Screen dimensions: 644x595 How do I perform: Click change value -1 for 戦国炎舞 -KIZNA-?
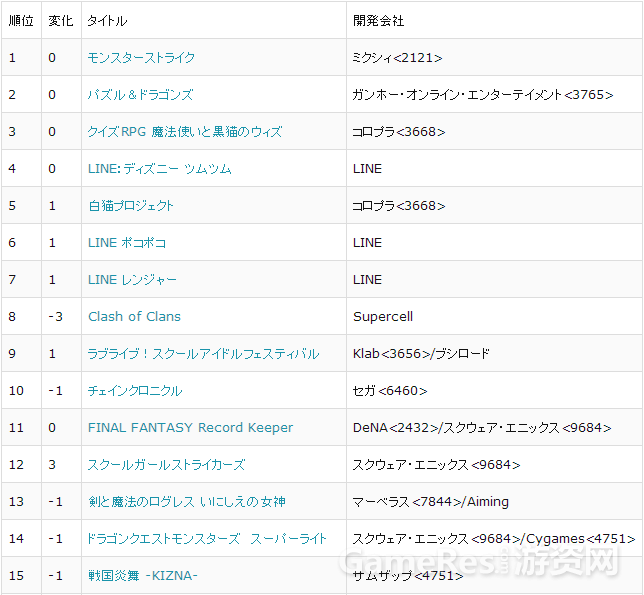55,575
